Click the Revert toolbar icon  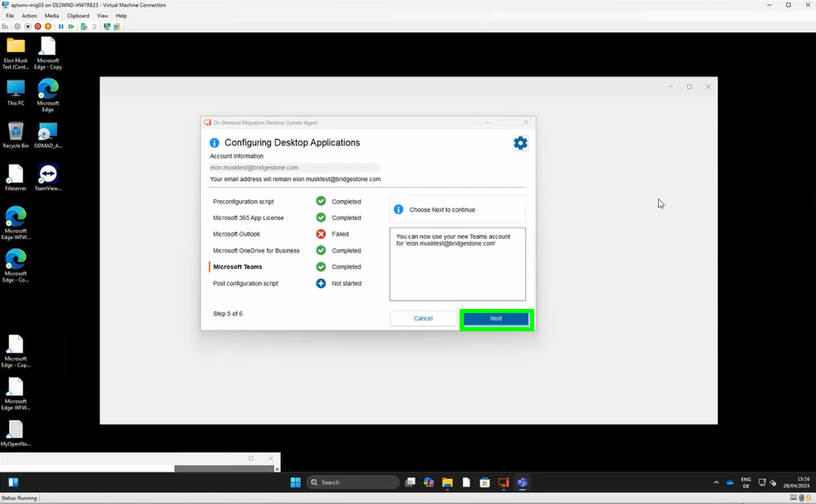[94, 27]
